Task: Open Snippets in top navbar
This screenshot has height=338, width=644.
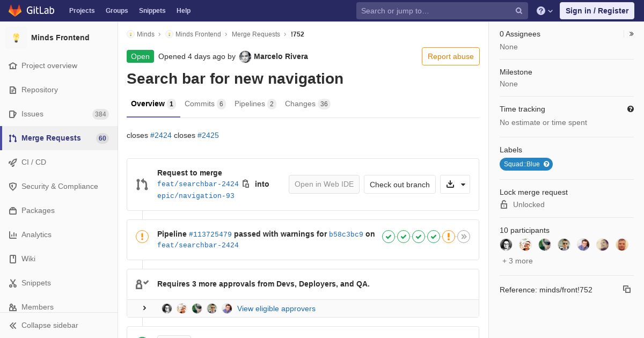Action: click(x=152, y=11)
